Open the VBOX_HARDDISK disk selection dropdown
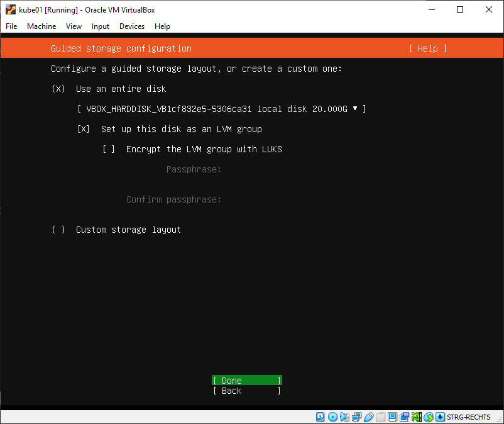 point(221,109)
